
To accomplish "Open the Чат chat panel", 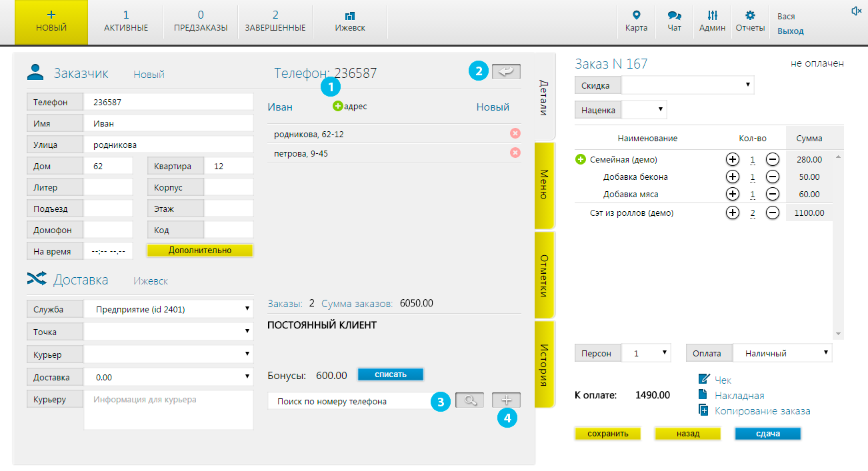I will 675,22.
